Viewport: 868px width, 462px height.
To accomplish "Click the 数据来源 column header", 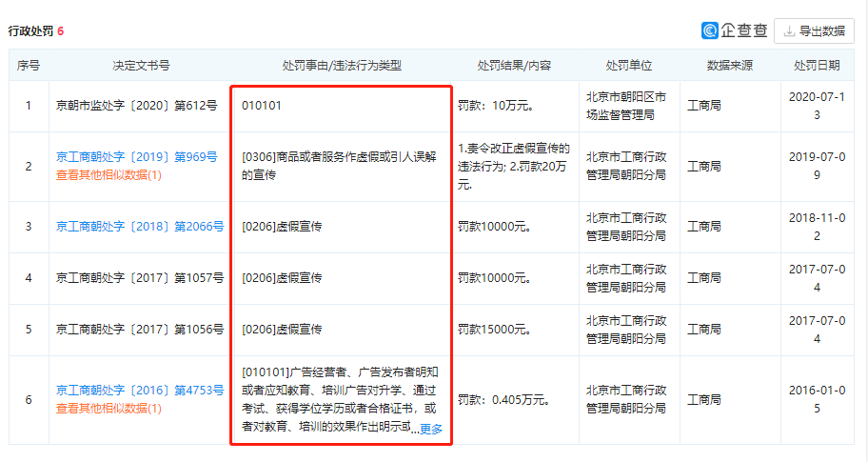I will (x=730, y=66).
